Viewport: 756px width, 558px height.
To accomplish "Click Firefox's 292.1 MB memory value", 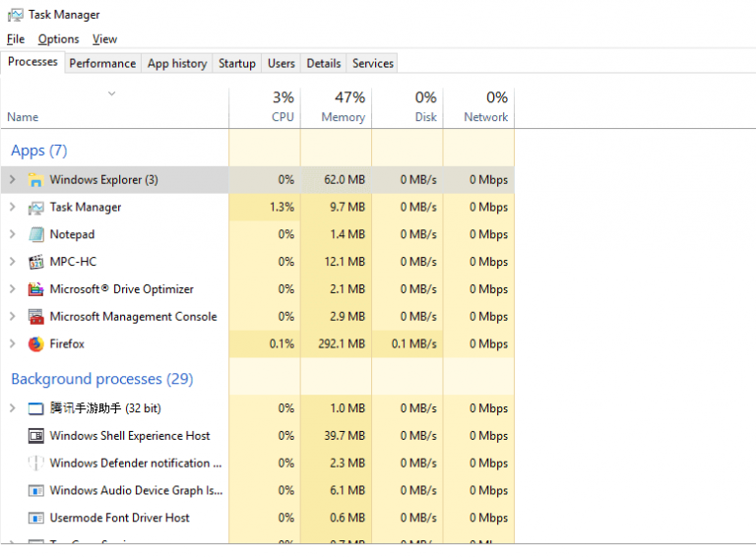I will tap(342, 344).
